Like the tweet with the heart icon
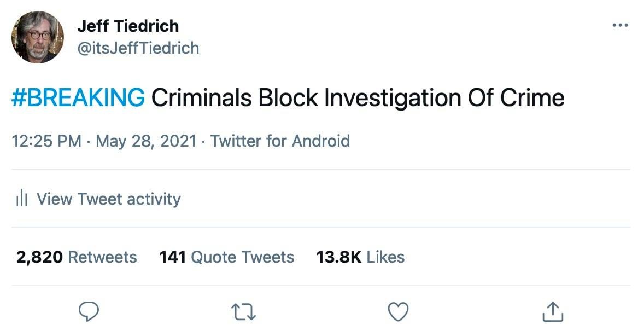Viewport: 644px width, 336px height. (398, 311)
